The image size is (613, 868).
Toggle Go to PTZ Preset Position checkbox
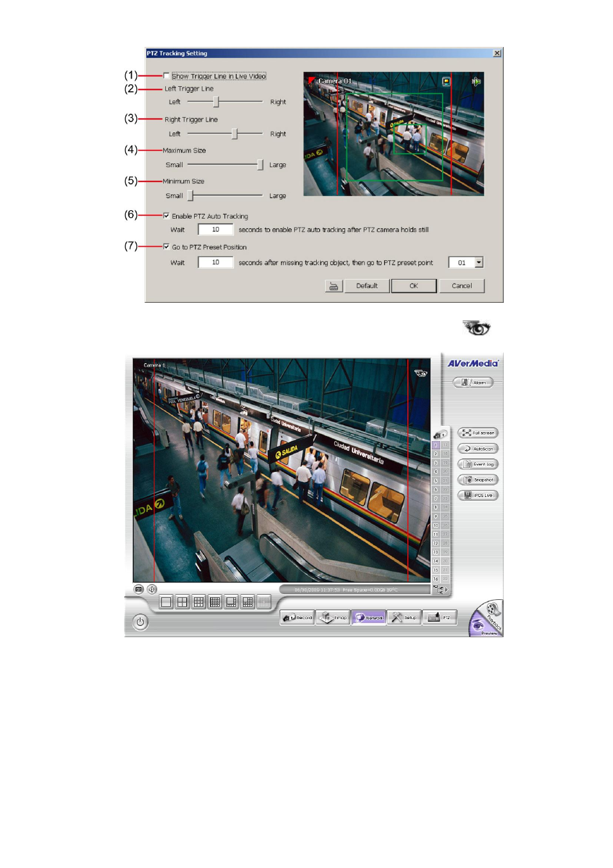[166, 247]
